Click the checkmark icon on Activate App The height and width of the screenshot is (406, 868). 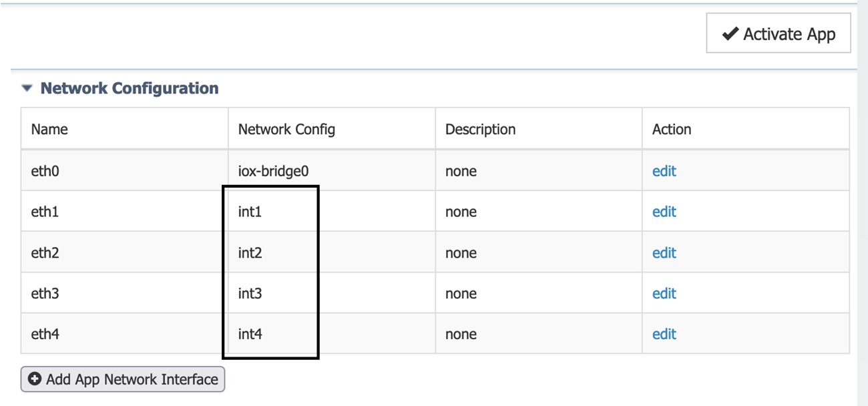point(732,33)
